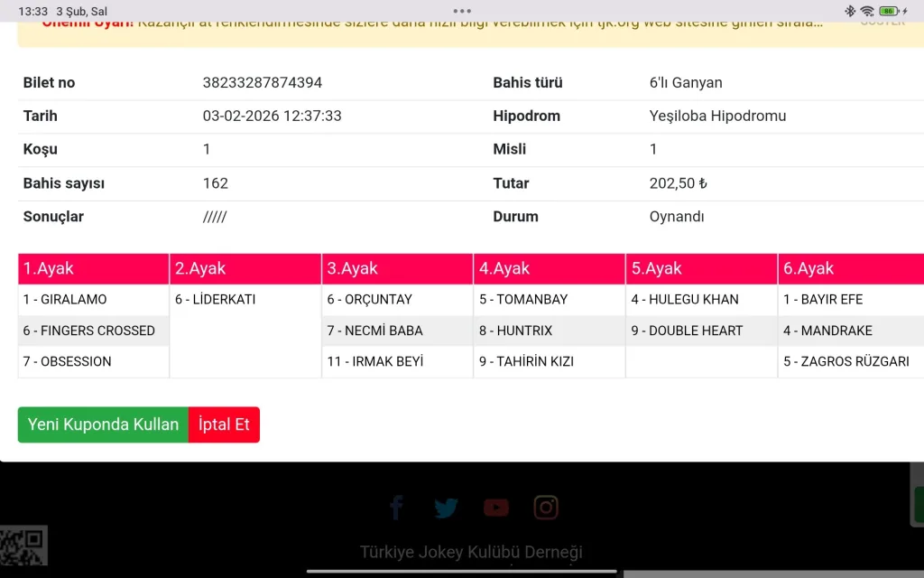Tap horse entry 6 - LİDERKATI
This screenshot has height=578, width=924.
point(215,299)
